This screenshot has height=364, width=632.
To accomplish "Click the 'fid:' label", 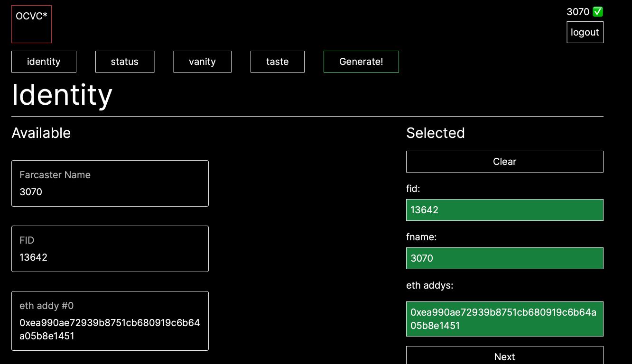I will pyautogui.click(x=413, y=189).
